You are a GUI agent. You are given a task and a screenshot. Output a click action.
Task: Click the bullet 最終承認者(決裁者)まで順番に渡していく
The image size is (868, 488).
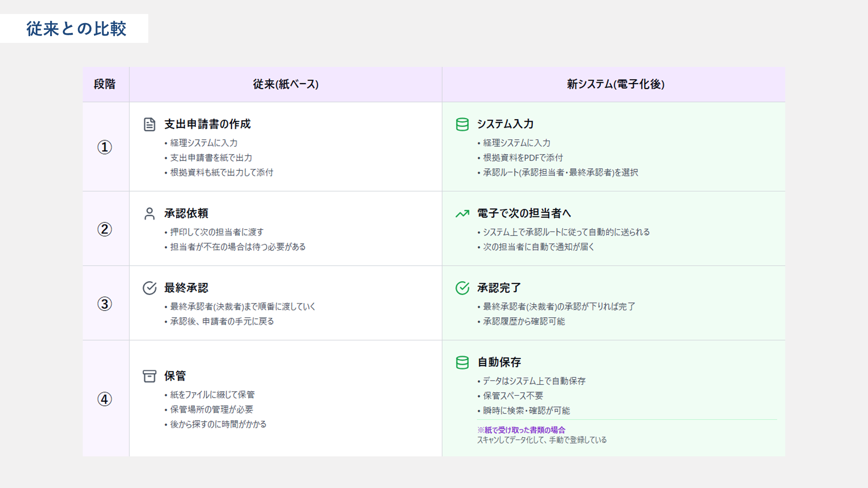coord(240,307)
